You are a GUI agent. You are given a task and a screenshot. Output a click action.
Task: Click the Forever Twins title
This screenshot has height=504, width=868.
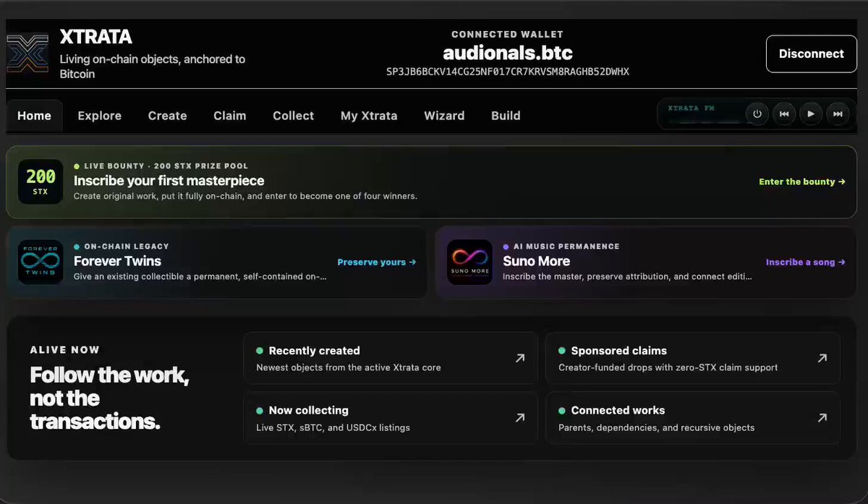117,261
